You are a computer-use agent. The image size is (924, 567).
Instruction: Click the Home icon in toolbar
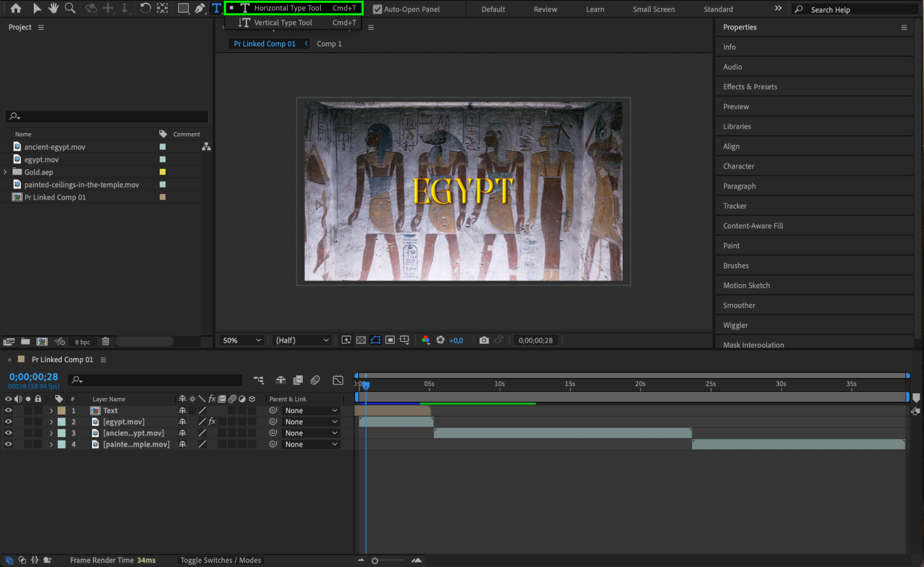tap(16, 8)
